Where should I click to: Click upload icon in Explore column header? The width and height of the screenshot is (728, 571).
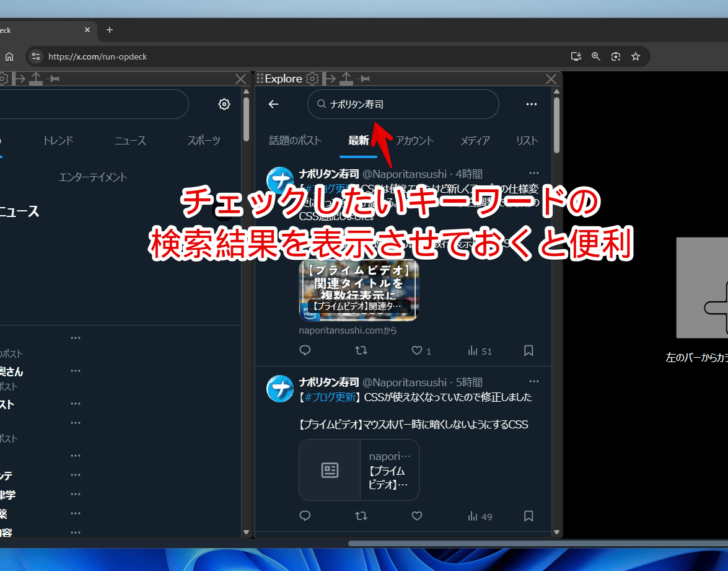(346, 79)
